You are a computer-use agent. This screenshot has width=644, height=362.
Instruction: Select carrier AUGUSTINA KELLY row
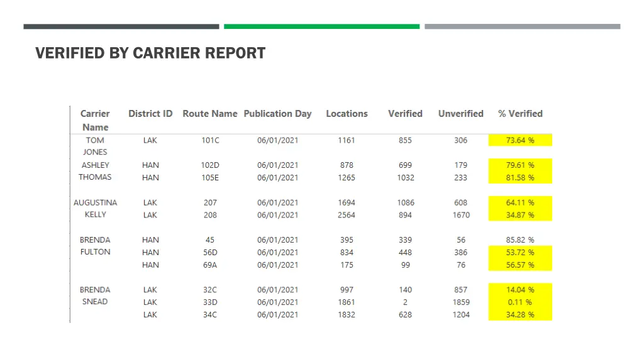pos(95,208)
